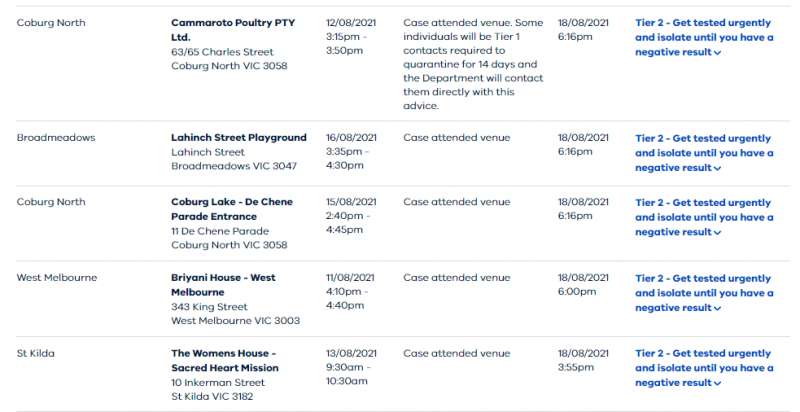Expand Tier 2 advice for Lahinch Street Playground

point(704,153)
